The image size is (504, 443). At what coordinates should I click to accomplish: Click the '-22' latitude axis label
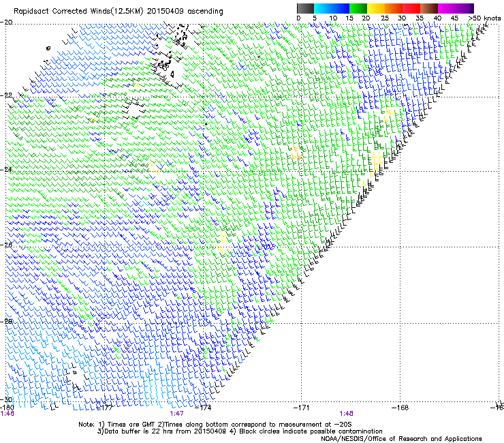click(x=6, y=95)
